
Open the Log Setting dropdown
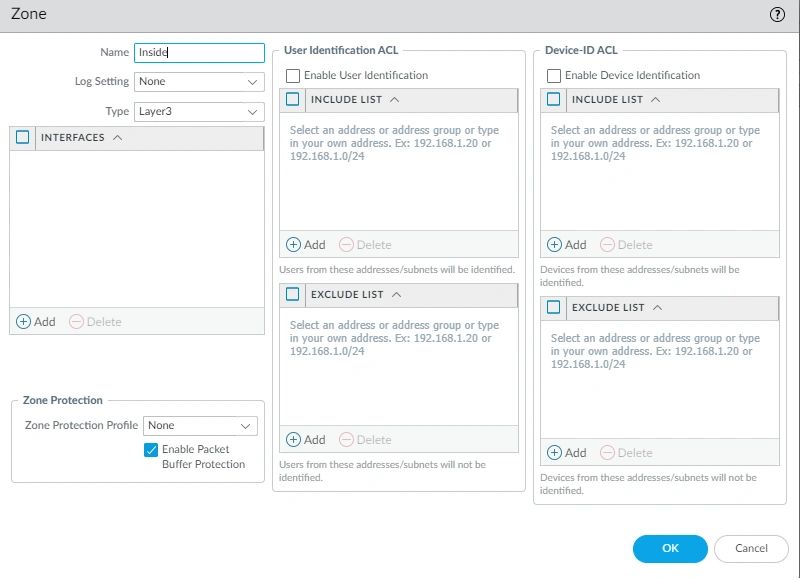(199, 82)
